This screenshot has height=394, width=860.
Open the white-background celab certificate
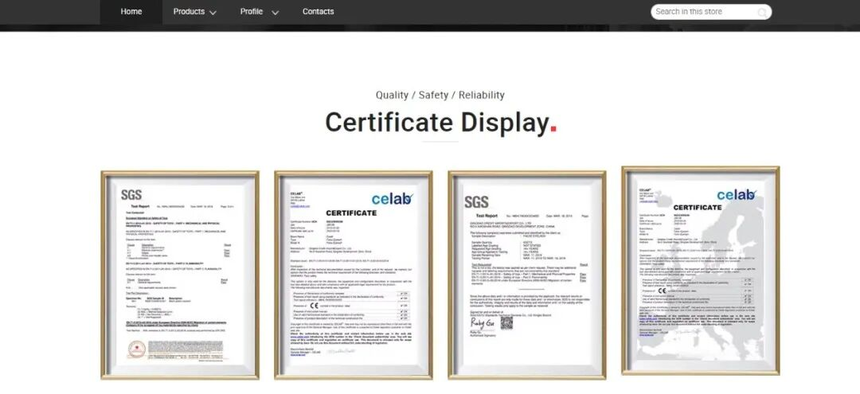[x=353, y=275]
